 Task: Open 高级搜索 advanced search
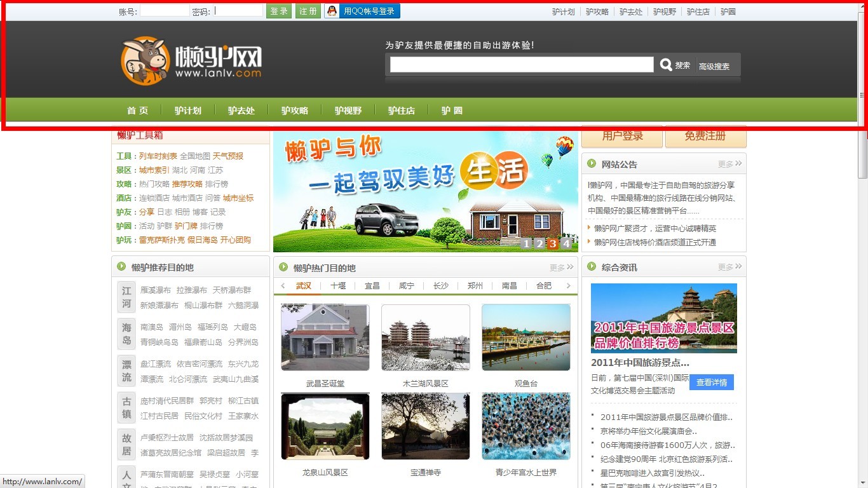pos(714,66)
